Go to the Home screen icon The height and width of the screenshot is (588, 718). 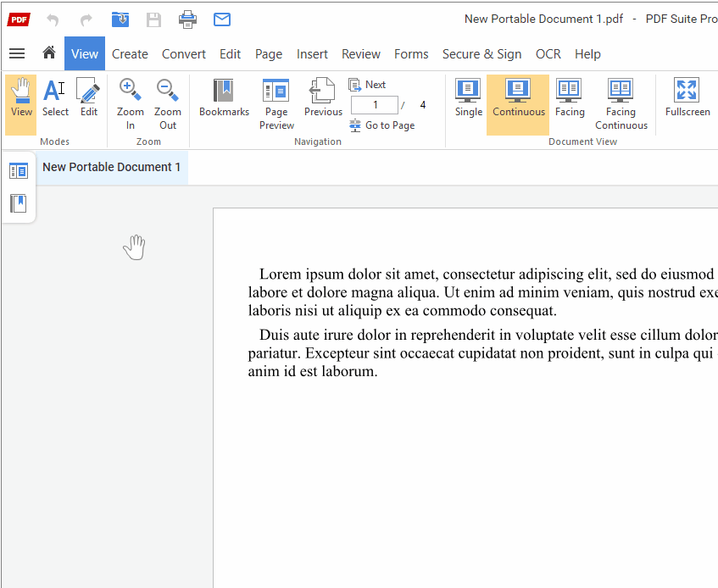[x=49, y=53]
